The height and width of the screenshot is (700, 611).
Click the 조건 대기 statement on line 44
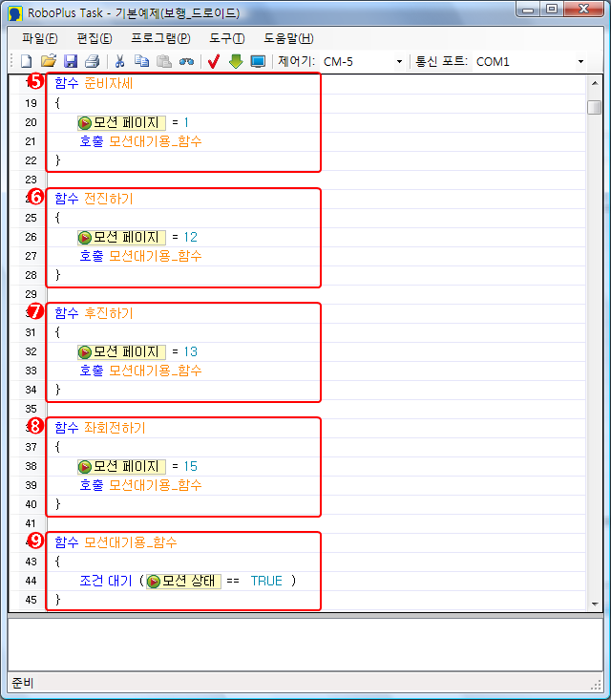pyautogui.click(x=106, y=581)
